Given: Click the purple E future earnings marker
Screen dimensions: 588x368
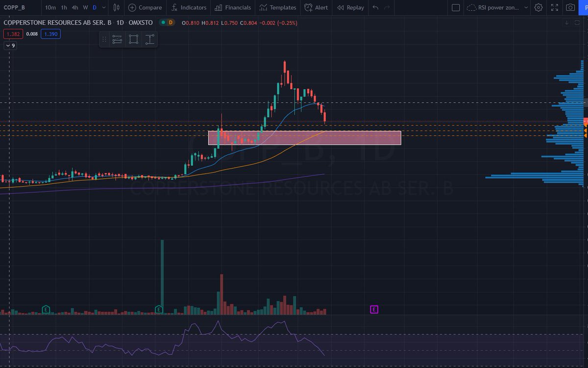Looking at the screenshot, I should point(374,309).
